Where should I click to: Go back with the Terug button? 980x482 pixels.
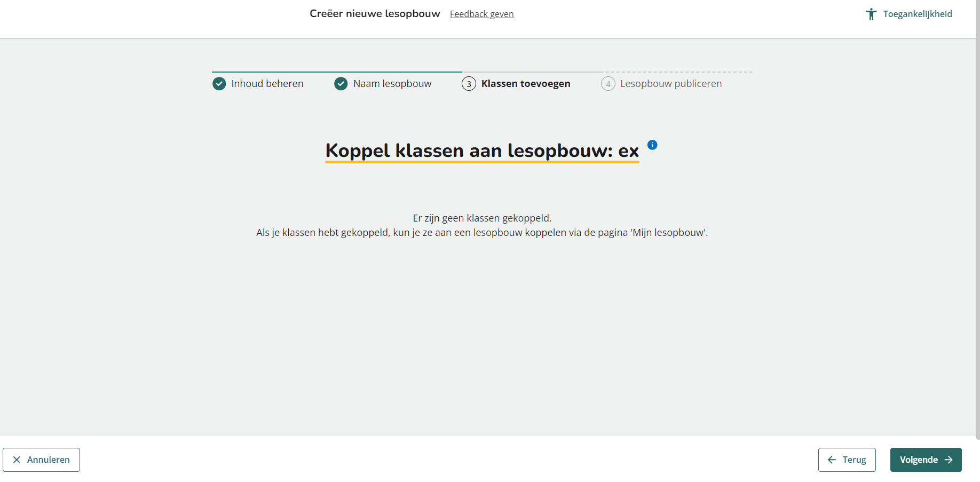tap(847, 460)
